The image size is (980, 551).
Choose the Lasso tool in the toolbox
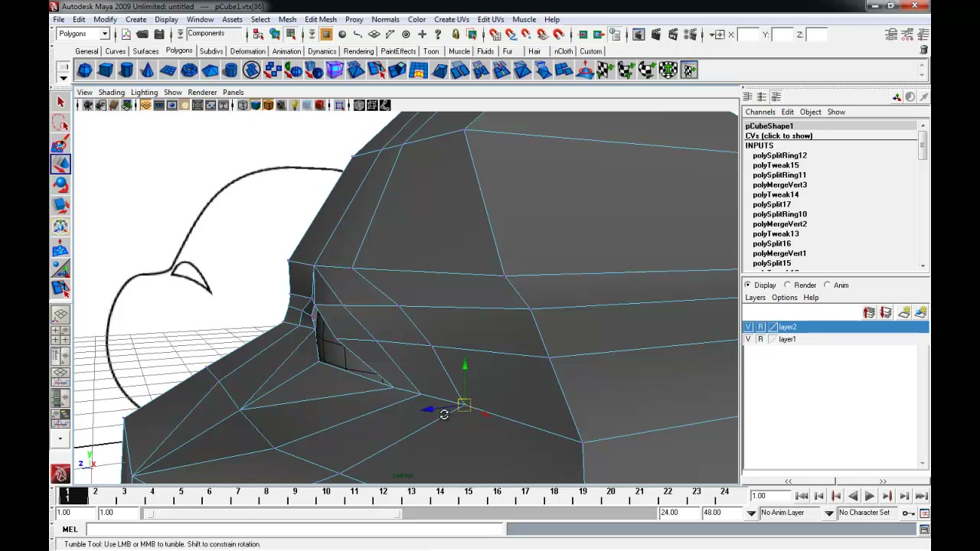(60, 122)
